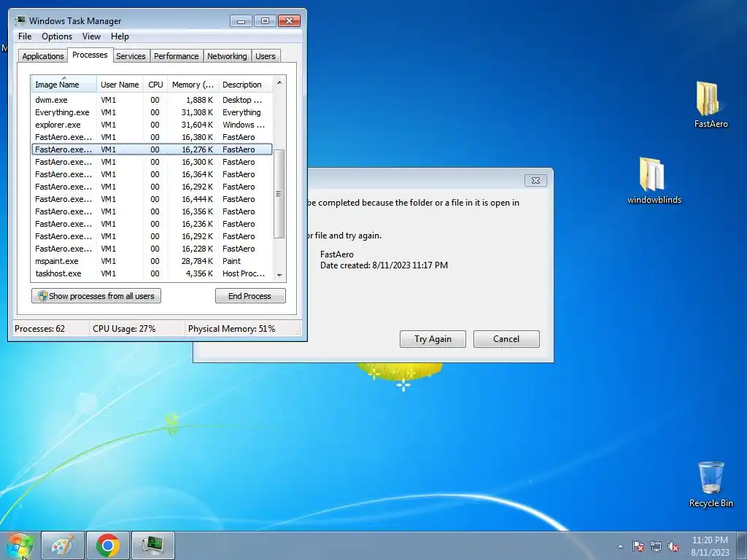
Task: Click the Show desktop strip
Action: tap(742, 545)
